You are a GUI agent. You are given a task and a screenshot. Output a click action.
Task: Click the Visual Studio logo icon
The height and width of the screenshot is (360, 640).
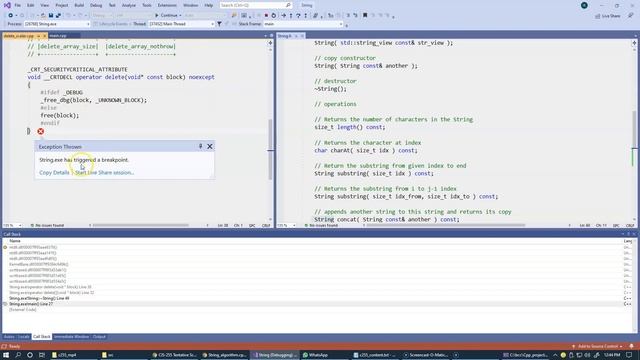point(7,5)
